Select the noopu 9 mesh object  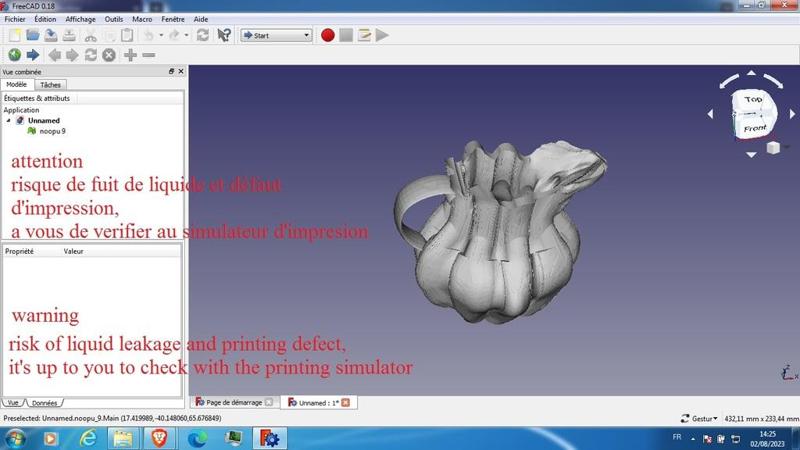52,131
